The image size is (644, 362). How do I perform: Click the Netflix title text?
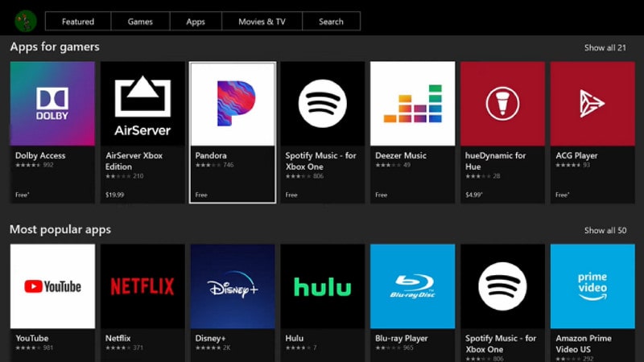[x=118, y=338]
